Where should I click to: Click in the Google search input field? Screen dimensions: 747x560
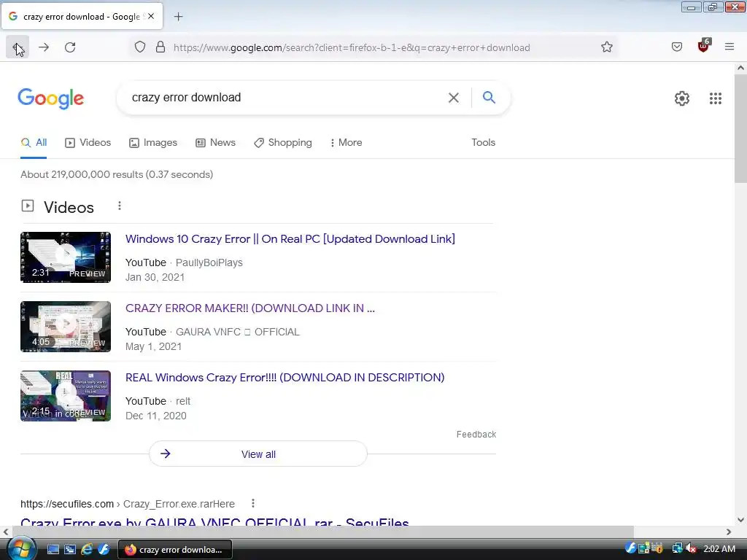tap(286, 98)
